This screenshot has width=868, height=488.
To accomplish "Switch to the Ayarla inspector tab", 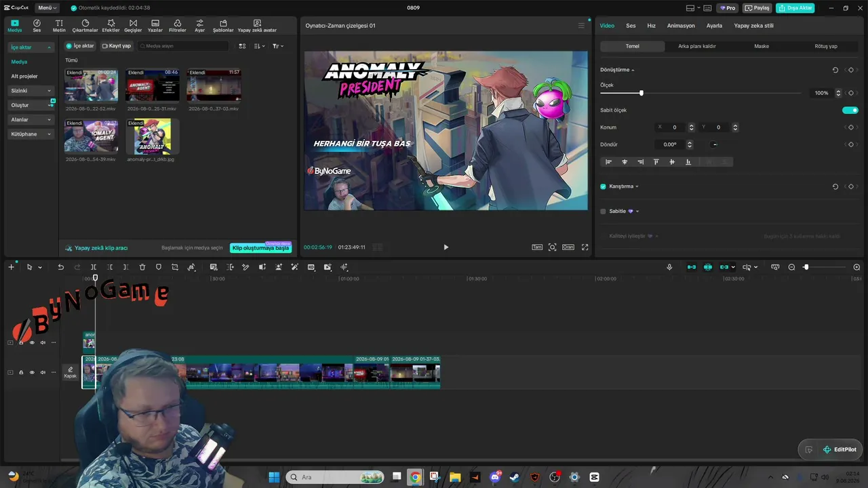I will click(714, 26).
